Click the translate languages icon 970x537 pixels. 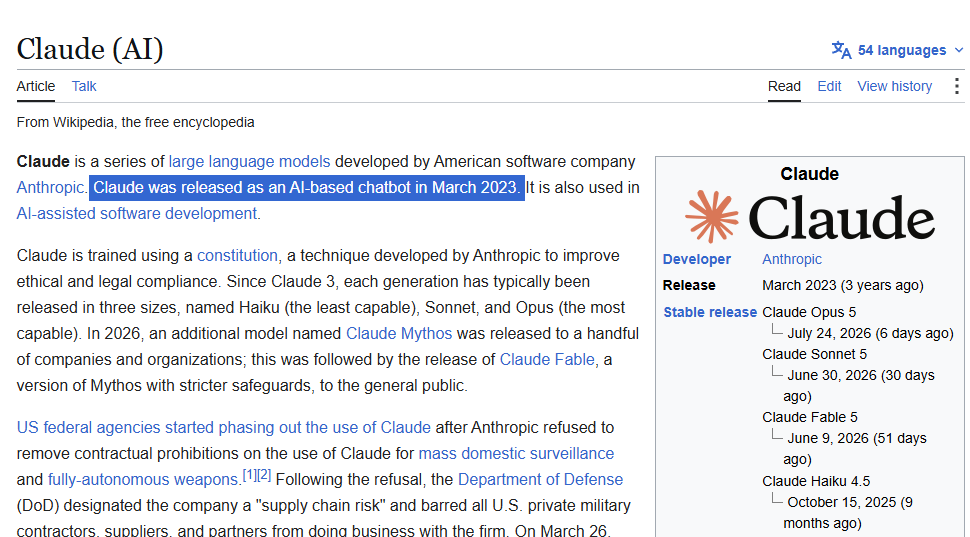[x=841, y=50]
